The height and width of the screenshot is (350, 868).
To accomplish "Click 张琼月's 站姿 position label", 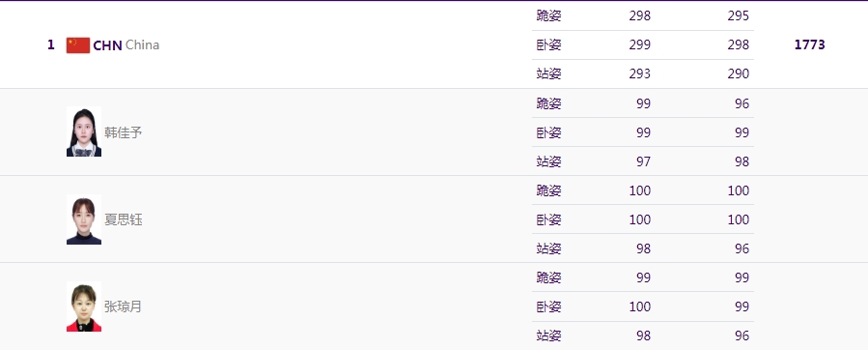I will (548, 335).
